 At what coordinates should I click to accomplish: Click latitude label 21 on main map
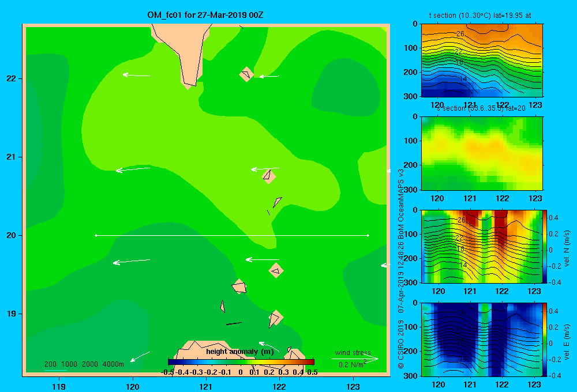(11, 157)
